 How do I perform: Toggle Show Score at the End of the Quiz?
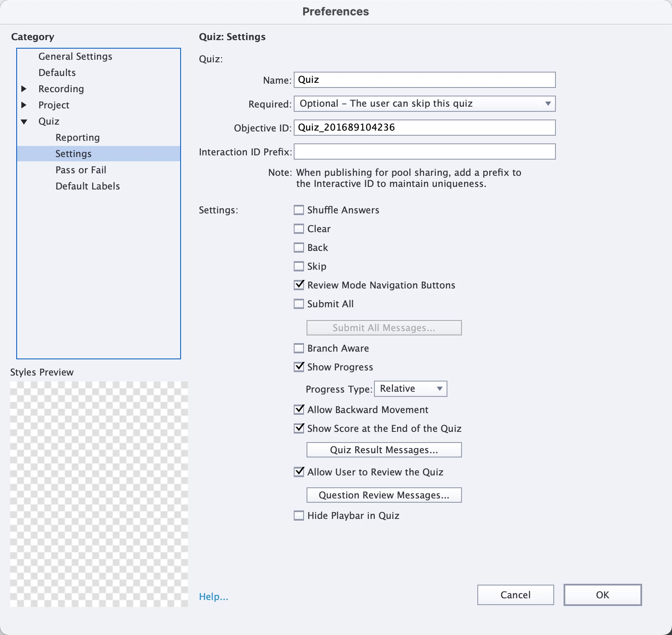click(x=299, y=428)
